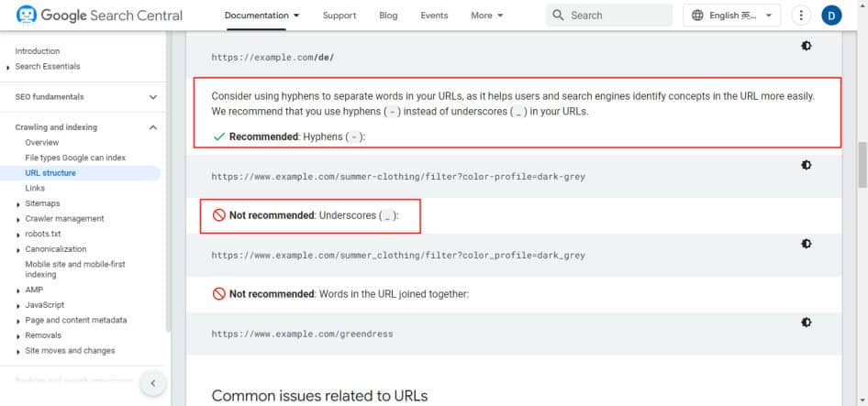
Task: Open the Documentation dropdown menu
Action: pyautogui.click(x=262, y=16)
